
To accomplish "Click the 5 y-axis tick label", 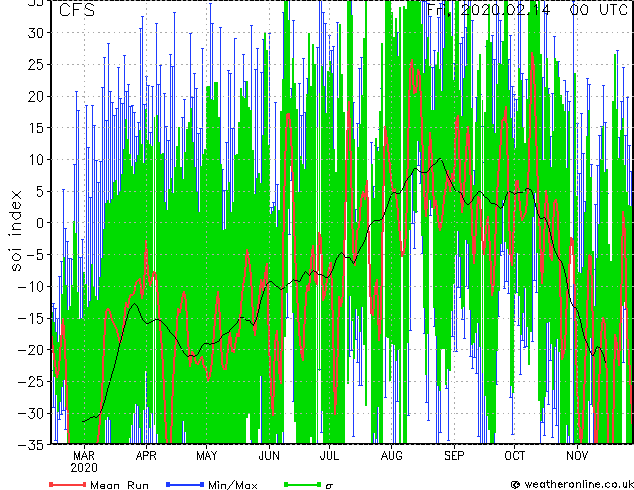I will click(x=40, y=191).
